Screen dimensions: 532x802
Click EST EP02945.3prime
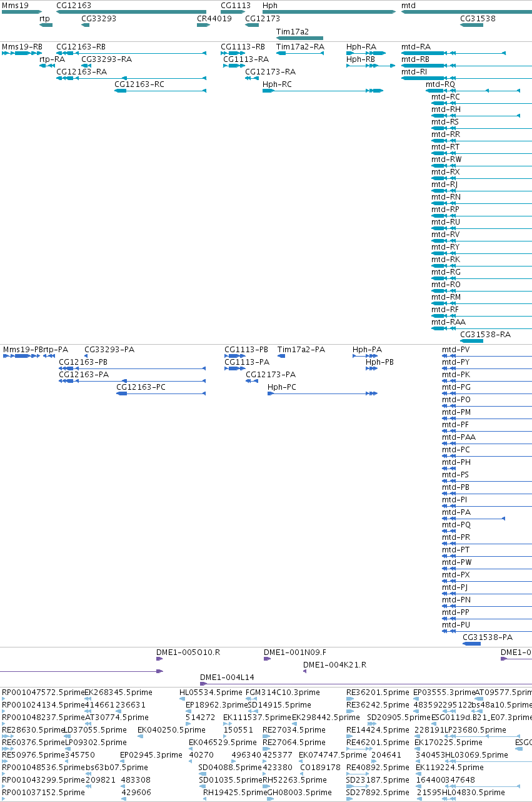[x=123, y=761]
